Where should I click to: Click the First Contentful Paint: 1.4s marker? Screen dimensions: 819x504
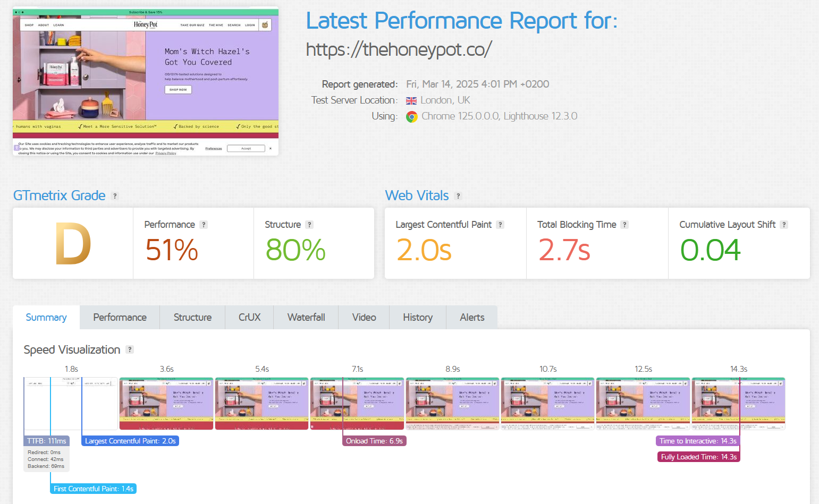[94, 489]
